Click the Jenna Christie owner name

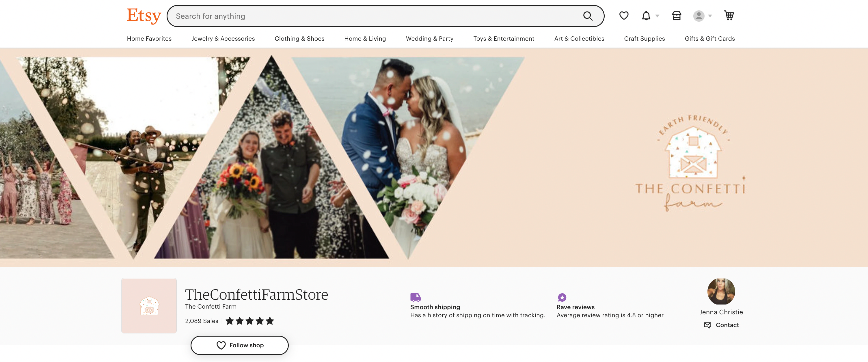(x=721, y=312)
